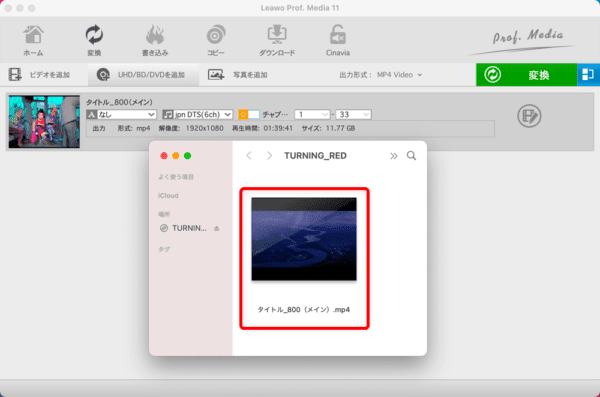Zoom the Finder window with green button
This screenshot has width=600, height=397.
tap(188, 155)
